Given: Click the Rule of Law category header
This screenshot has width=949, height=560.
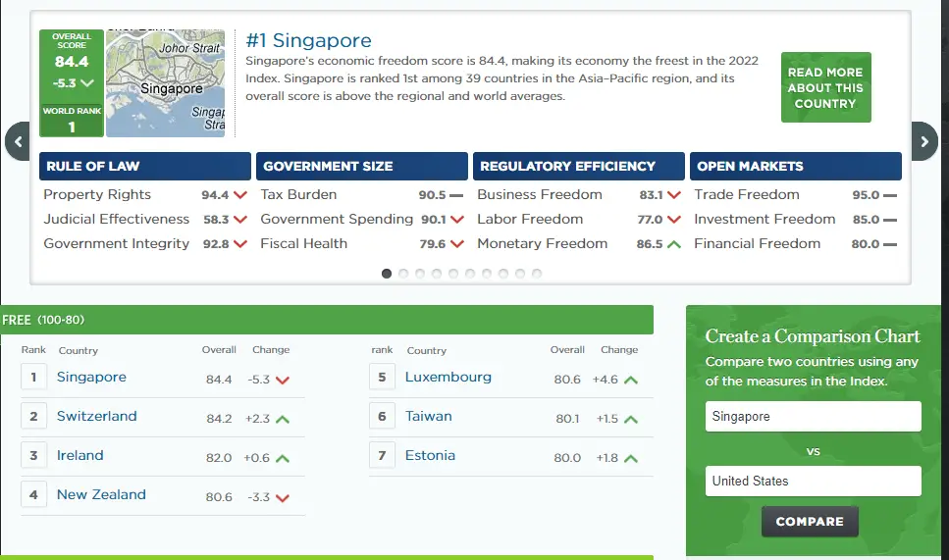Looking at the screenshot, I should (144, 167).
